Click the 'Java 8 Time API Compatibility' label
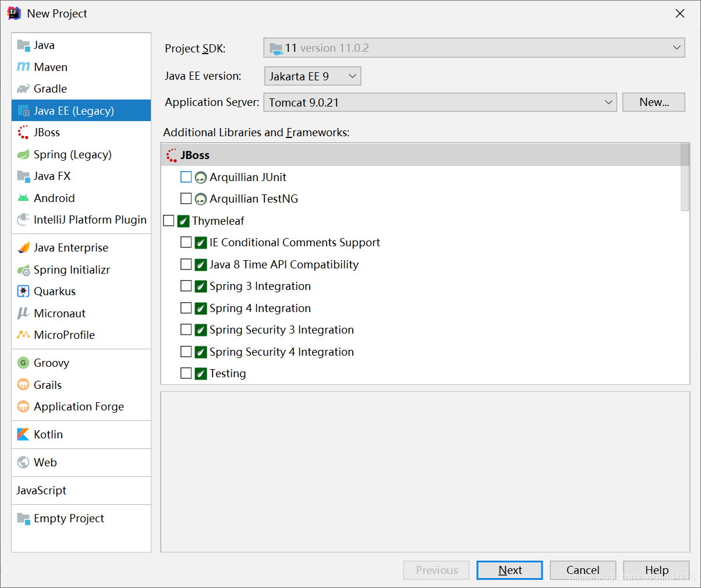Screen dimensions: 701x588 click(284, 264)
